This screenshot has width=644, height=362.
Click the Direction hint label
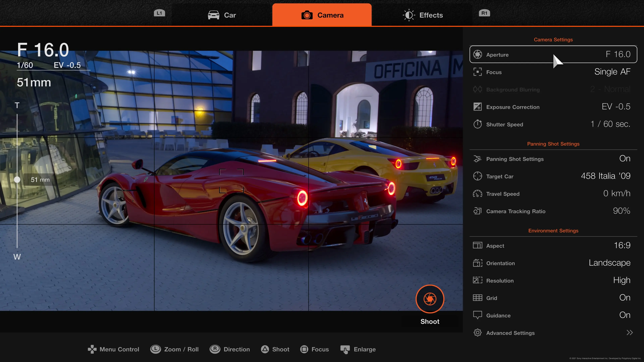[236, 349]
